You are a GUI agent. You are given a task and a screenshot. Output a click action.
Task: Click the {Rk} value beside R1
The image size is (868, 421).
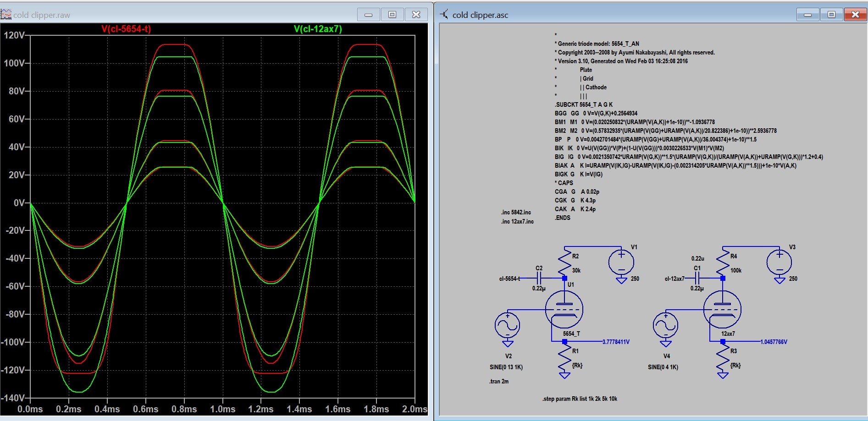pyautogui.click(x=577, y=365)
